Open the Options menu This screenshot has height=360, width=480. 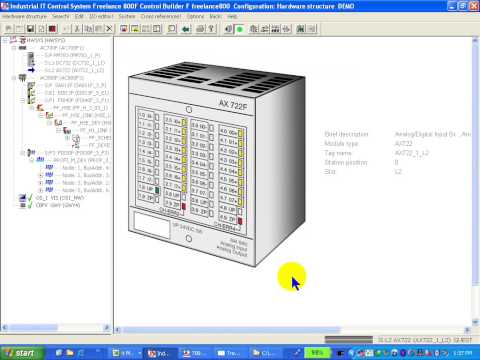pos(195,16)
